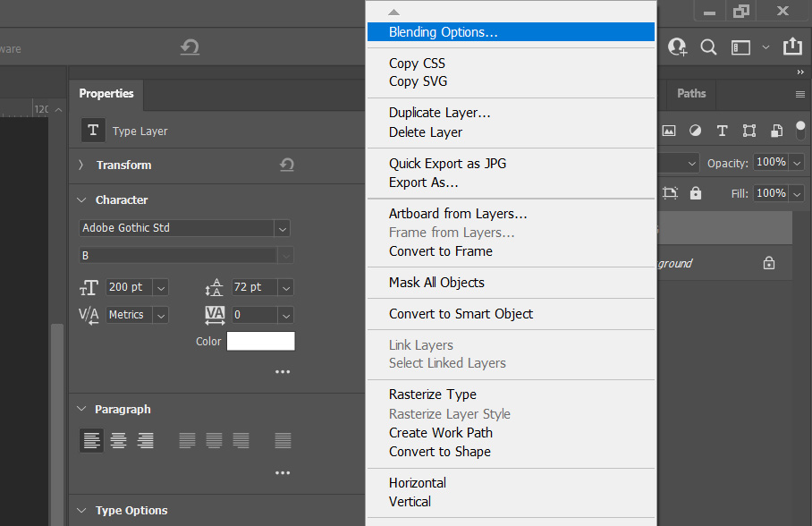Viewport: 812px width, 526px height.
Task: Filter for smart objects icon
Action: pos(776,131)
